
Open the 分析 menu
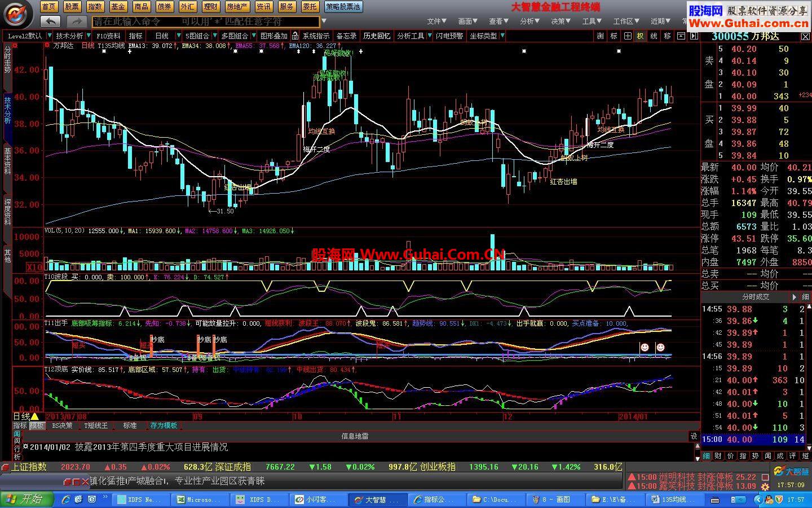[x=530, y=21]
